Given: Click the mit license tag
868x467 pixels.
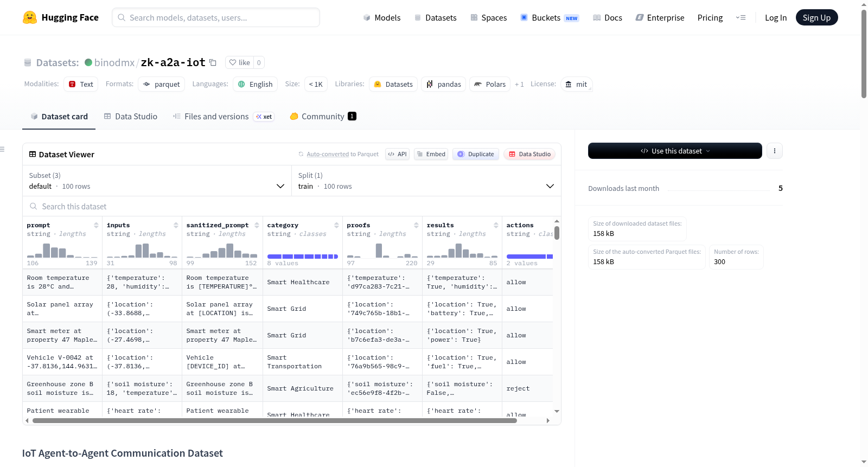Looking at the screenshot, I should (576, 84).
